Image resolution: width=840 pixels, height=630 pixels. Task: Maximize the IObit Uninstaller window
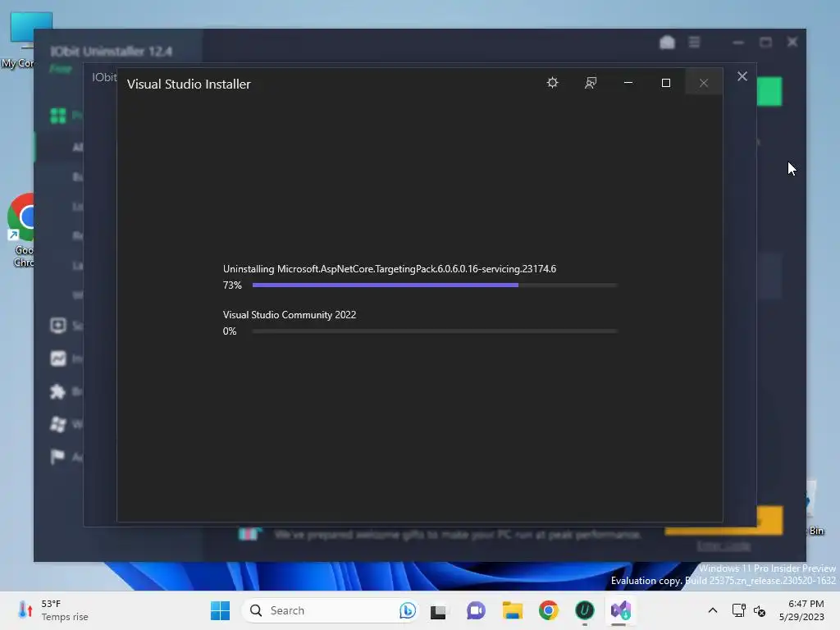765,42
